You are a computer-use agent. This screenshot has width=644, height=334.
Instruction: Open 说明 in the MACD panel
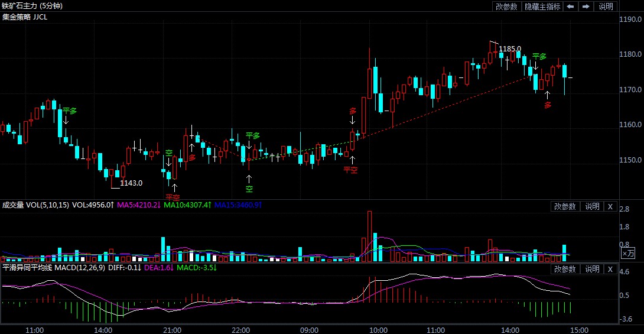coord(592,269)
